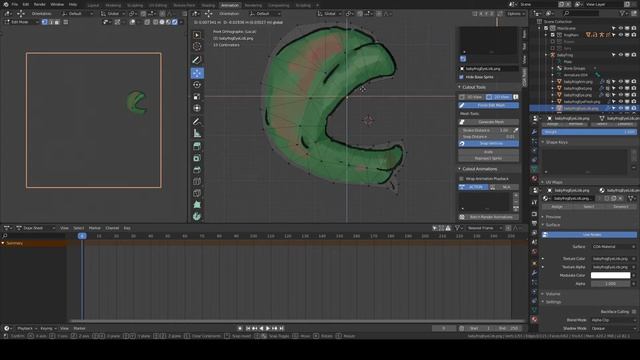This screenshot has height=360, width=640.
Task: Toggle Backface Culling checkbox
Action: (x=634, y=312)
